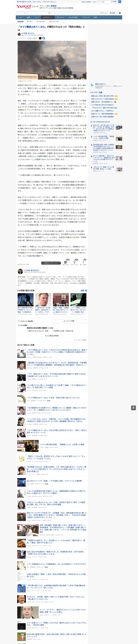The width and height of the screenshot is (138, 644).
Task: Open recent article thumbnail about 豪の16歳未満SNS禁止
Action: point(26,300)
